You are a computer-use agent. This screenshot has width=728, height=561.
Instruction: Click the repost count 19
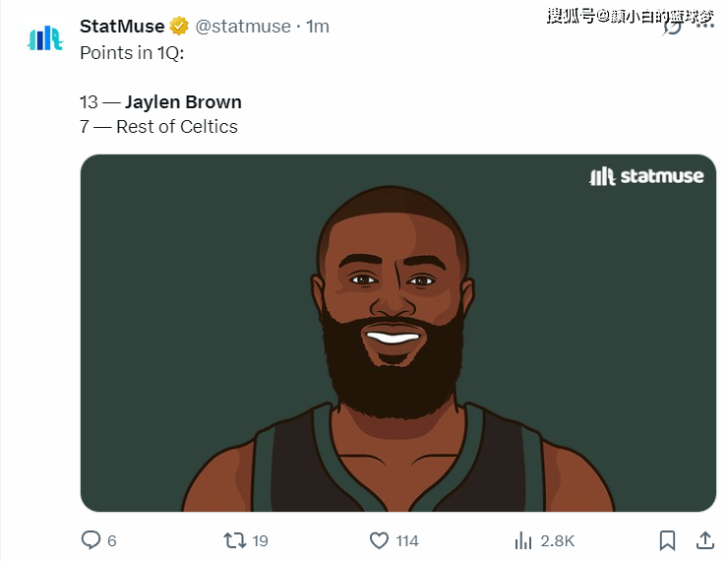click(x=260, y=541)
